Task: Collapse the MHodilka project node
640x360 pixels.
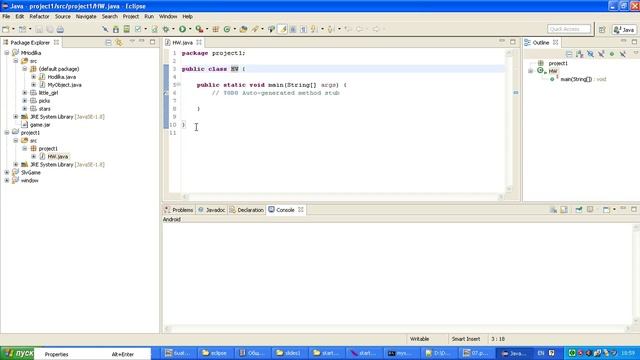Action: tap(7, 53)
